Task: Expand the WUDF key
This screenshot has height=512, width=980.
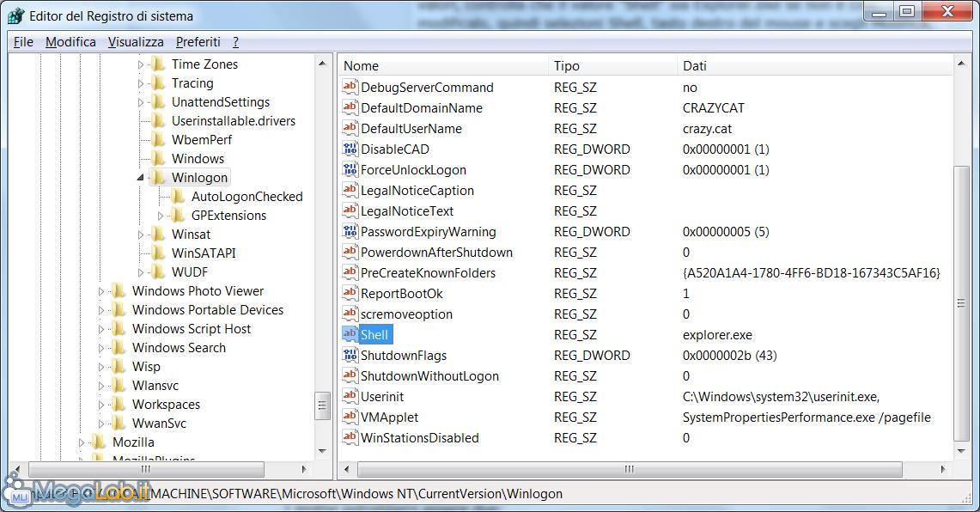Action: point(141,272)
